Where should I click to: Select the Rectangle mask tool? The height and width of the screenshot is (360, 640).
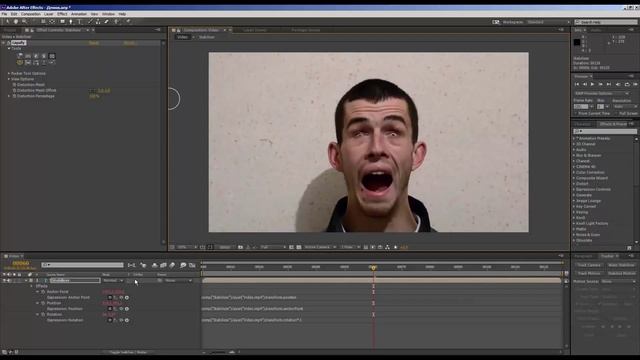[x=62, y=22]
